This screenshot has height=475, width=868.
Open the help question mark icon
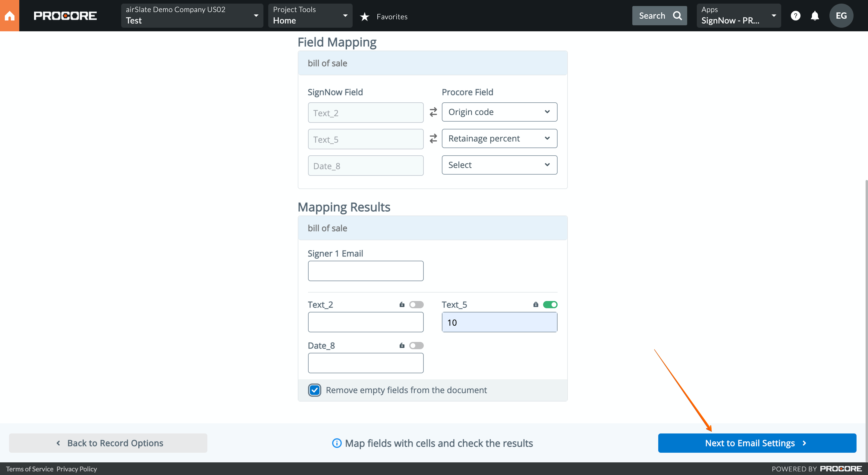click(x=795, y=16)
